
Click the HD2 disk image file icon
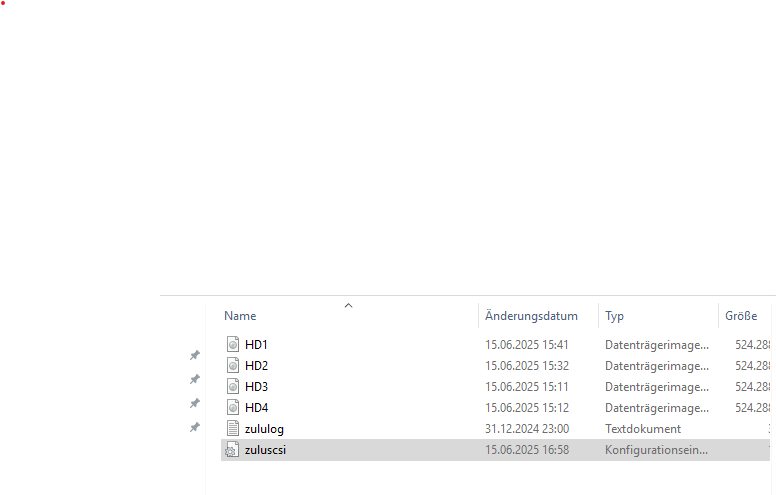(233, 365)
